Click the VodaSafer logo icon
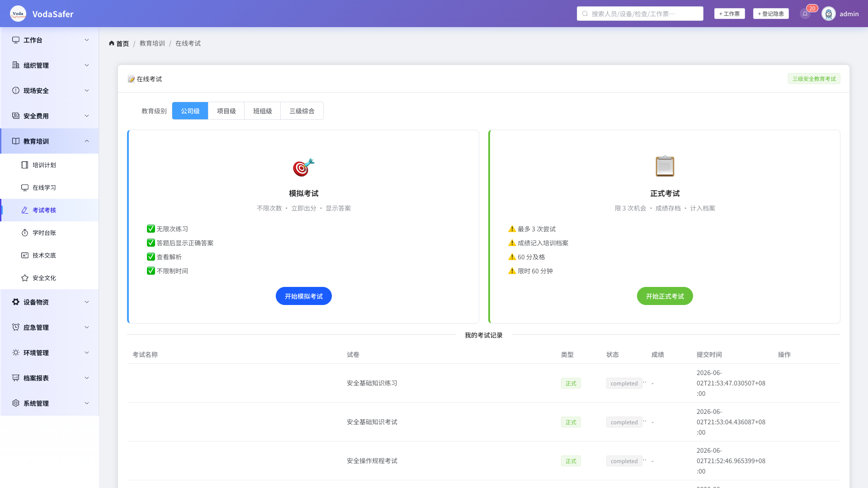Screen dimensions: 868x488 pyautogui.click(x=18, y=14)
